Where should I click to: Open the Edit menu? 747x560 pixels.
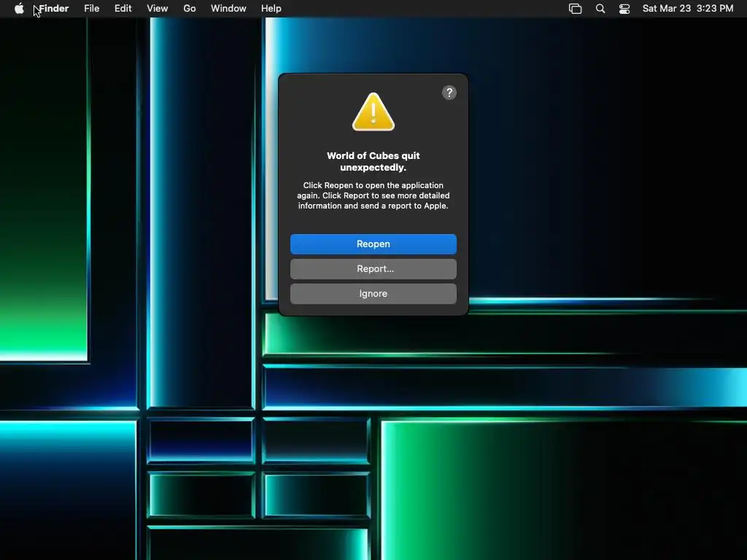123,9
